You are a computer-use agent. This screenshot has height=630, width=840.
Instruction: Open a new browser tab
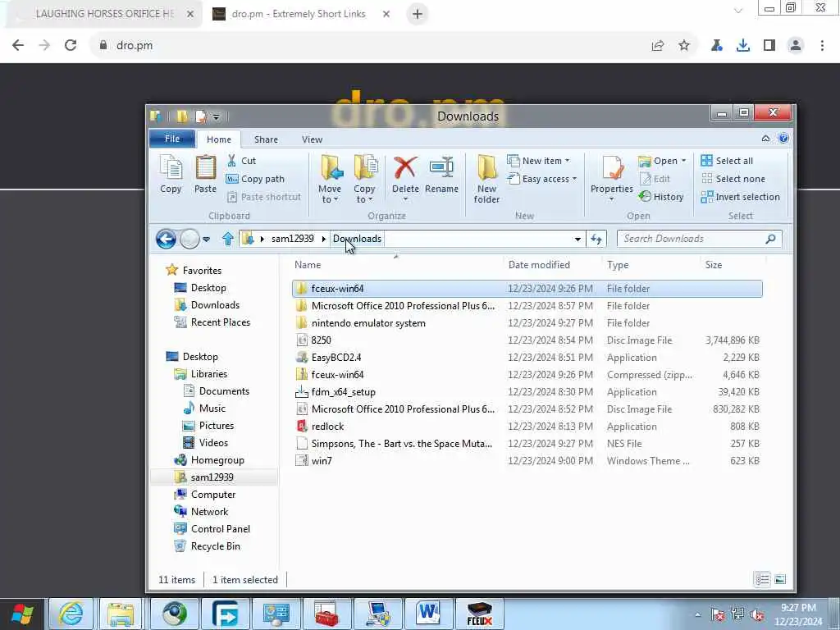(x=418, y=14)
